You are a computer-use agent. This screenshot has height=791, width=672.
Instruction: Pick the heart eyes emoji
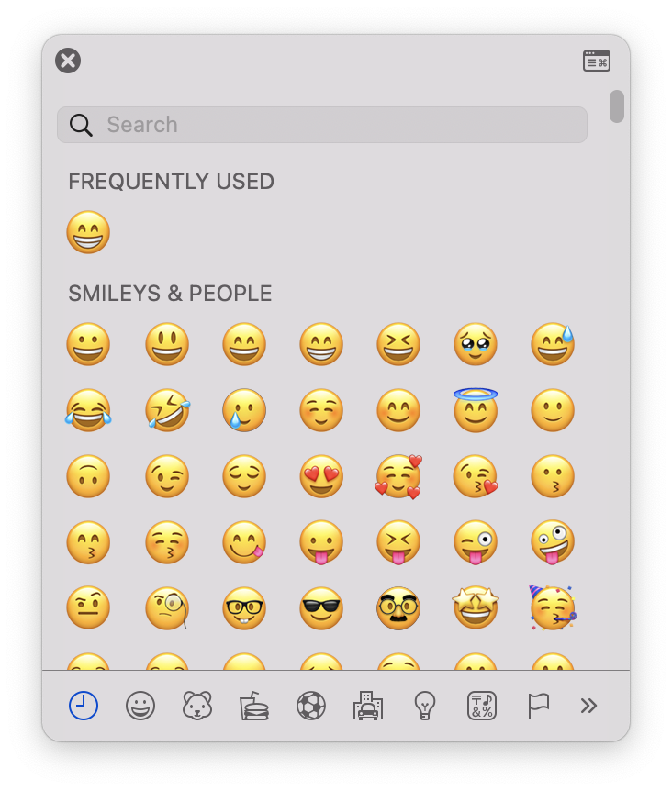(x=321, y=476)
